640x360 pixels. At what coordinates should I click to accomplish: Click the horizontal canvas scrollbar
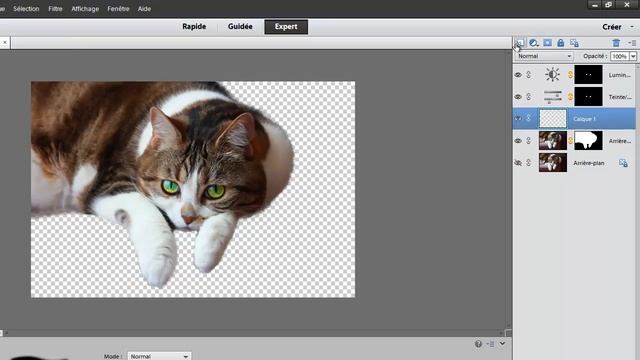click(x=253, y=333)
